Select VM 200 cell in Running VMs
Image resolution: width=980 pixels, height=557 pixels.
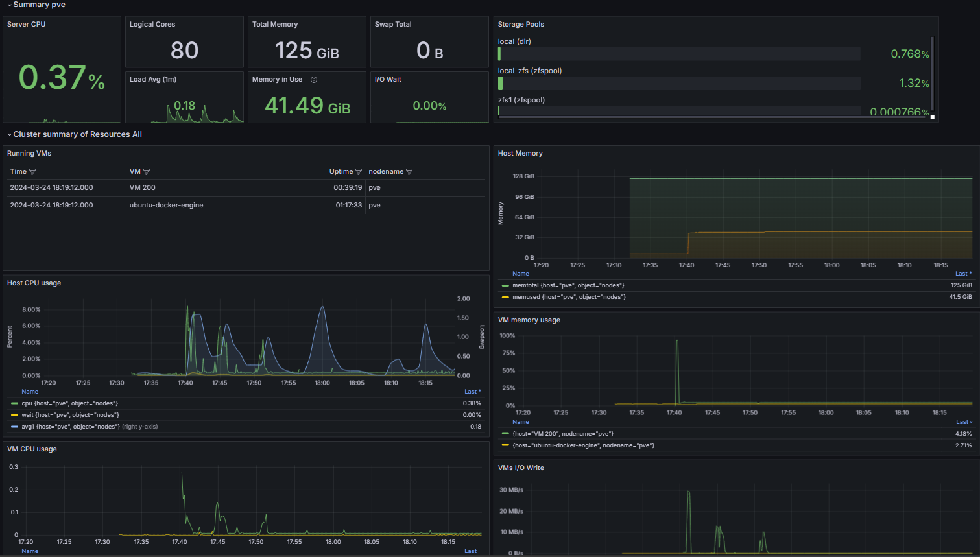[x=186, y=187]
